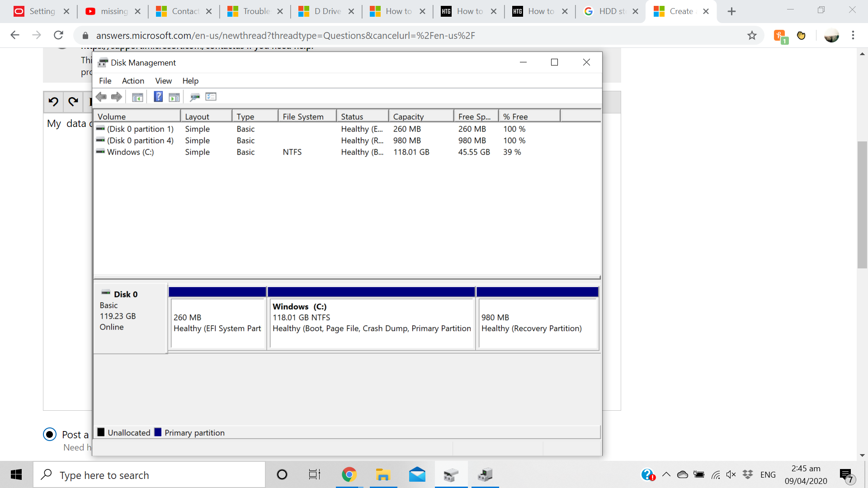Click Show/Hide Action Pane toolbar icon
The image size is (868, 488).
(x=174, y=97)
